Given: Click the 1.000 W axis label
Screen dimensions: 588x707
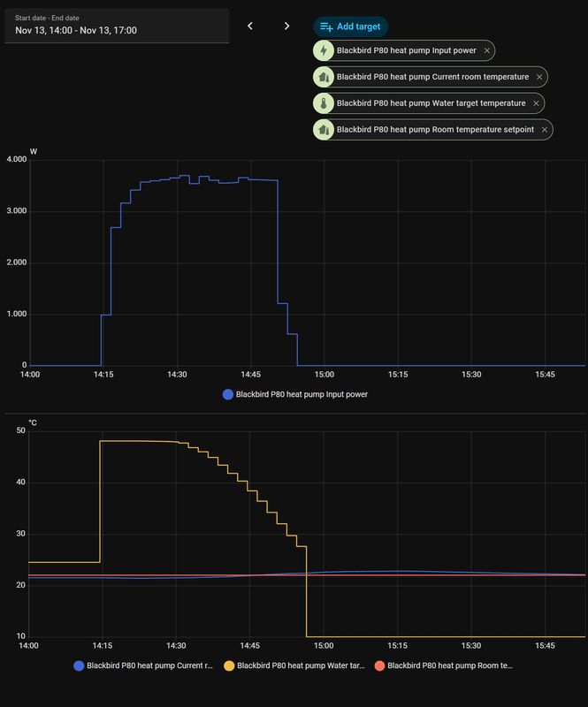Looking at the screenshot, I should click(x=17, y=315).
